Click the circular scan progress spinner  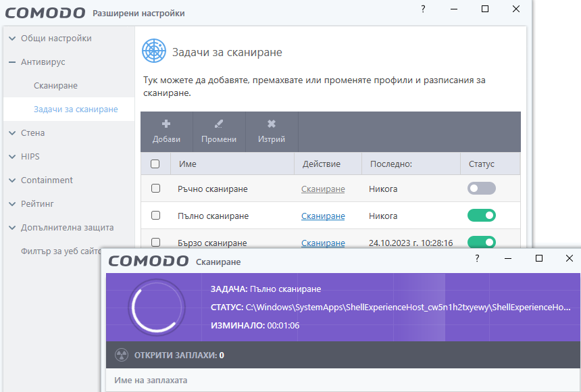tap(157, 308)
